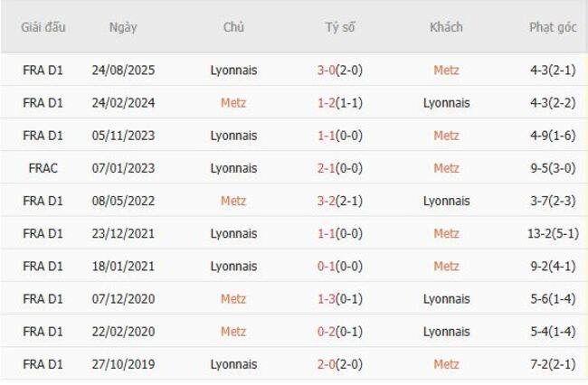The width and height of the screenshot is (588, 385).
Task: Click home team Lyonnais on 05/11/2023
Action: coord(233,135)
